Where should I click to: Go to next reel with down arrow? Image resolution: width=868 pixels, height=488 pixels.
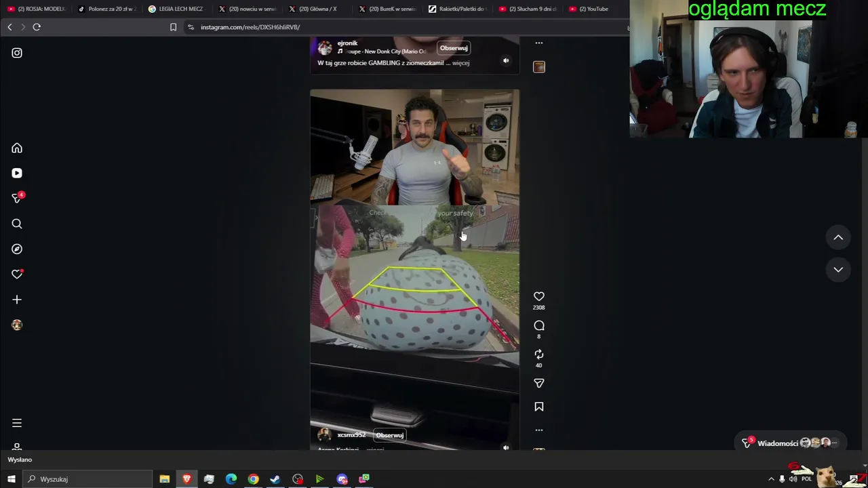(838, 270)
